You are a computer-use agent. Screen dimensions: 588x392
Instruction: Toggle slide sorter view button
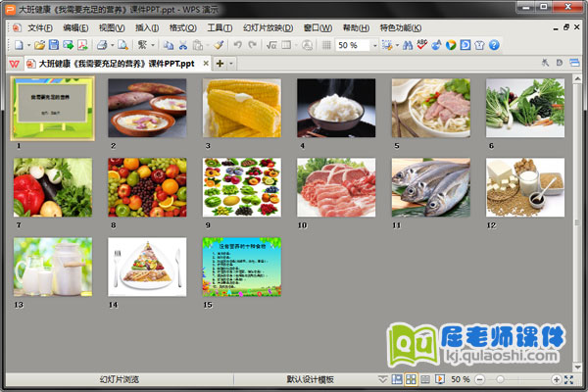point(412,379)
